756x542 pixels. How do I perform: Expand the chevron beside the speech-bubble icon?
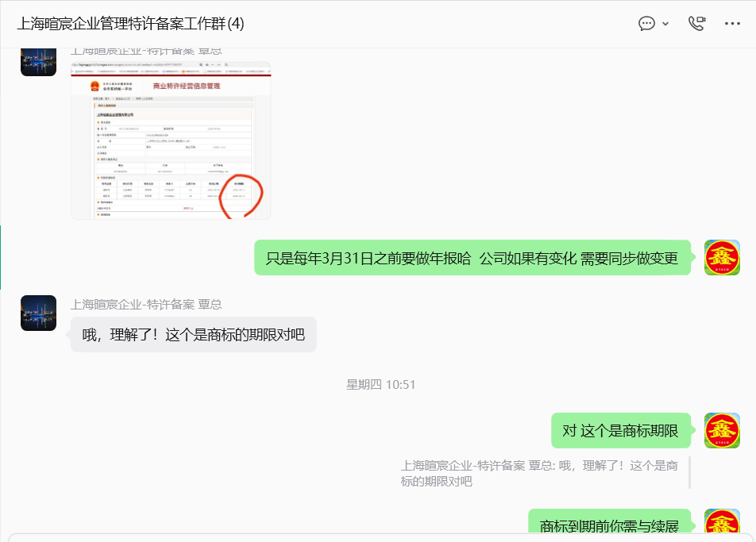[665, 24]
